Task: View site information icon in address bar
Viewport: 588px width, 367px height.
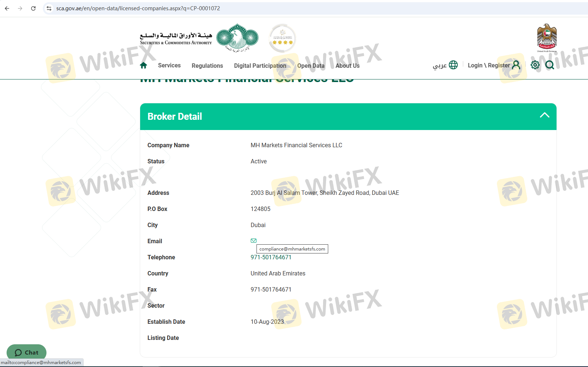Action: click(x=49, y=8)
